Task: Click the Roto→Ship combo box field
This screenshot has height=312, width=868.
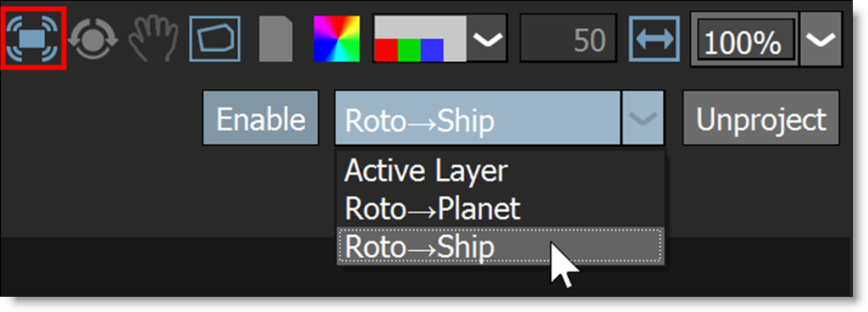Action: coord(478,118)
